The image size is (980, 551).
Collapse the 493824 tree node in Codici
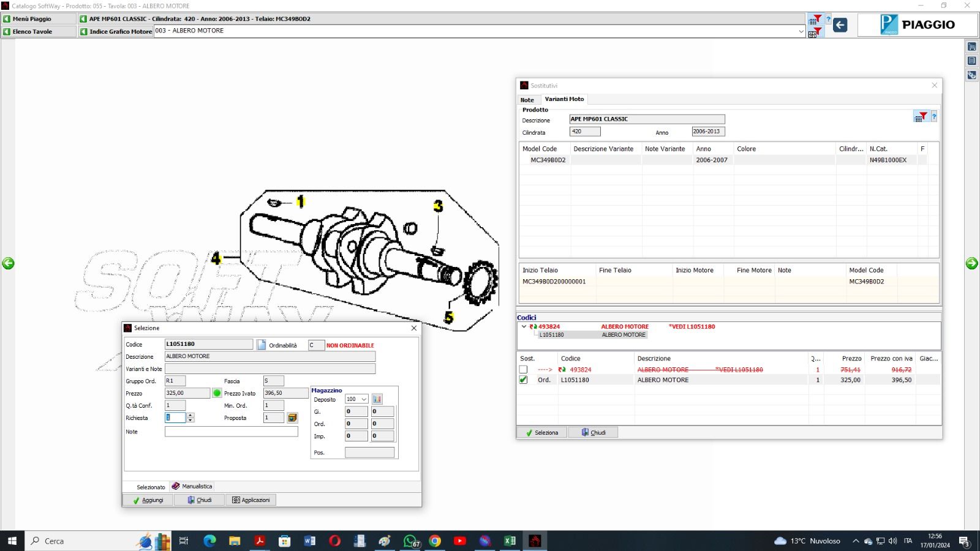(x=524, y=327)
